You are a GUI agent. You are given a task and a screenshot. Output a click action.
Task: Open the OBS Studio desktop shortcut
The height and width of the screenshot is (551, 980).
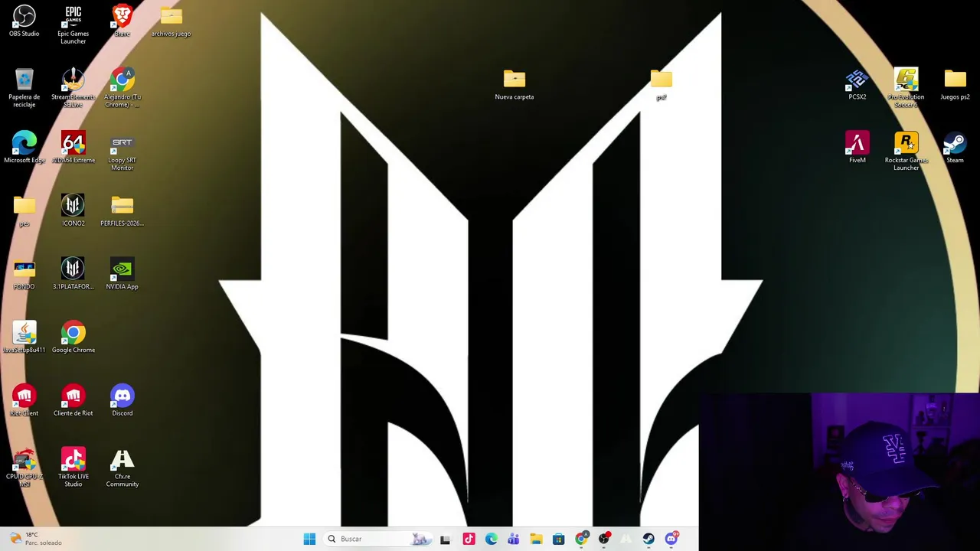click(x=24, y=21)
